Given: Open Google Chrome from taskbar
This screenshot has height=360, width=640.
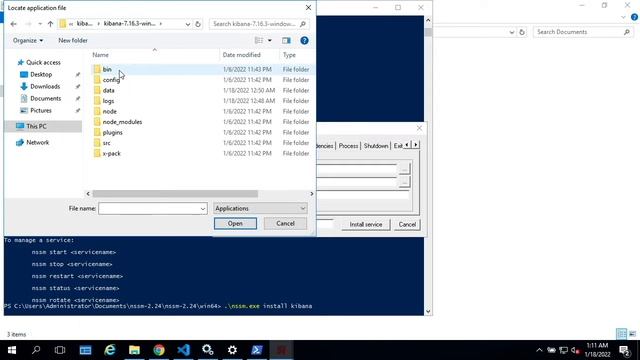Looking at the screenshot, I should tap(159, 350).
